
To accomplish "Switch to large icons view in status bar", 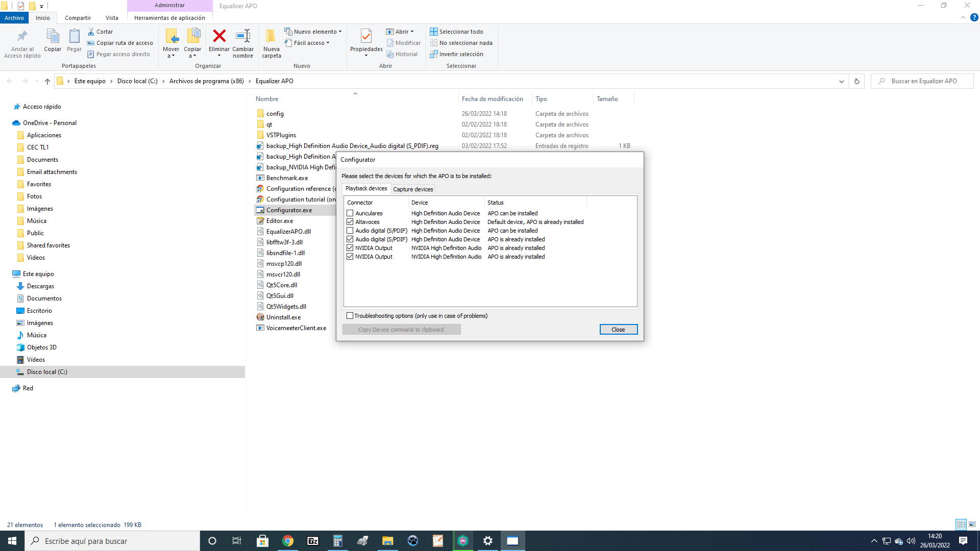I will [x=972, y=524].
